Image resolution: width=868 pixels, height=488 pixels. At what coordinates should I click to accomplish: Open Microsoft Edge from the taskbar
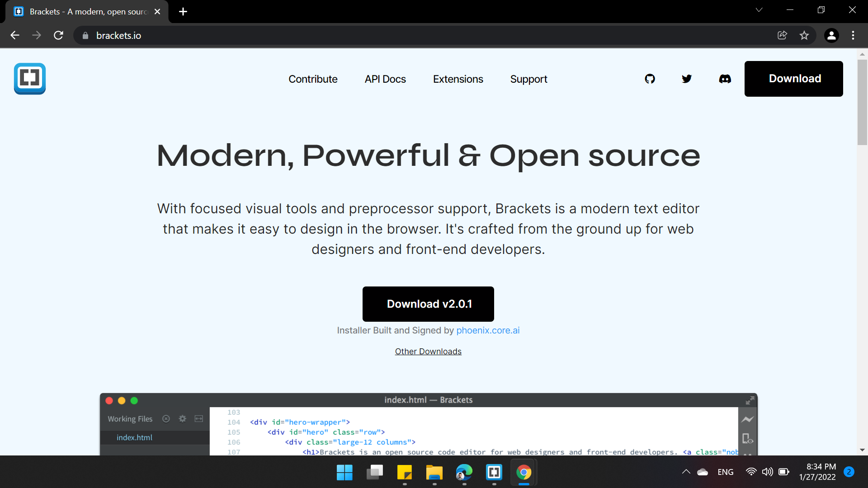coord(464,473)
